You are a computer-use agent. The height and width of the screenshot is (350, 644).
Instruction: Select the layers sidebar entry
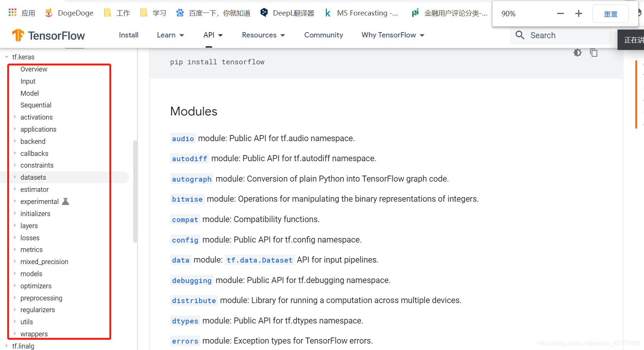click(29, 226)
